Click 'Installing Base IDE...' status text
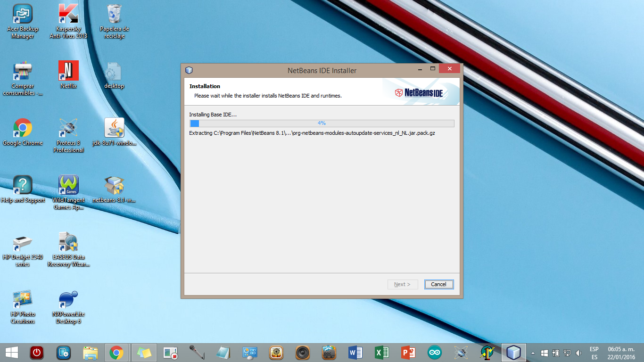This screenshot has height=362, width=644. click(x=213, y=115)
